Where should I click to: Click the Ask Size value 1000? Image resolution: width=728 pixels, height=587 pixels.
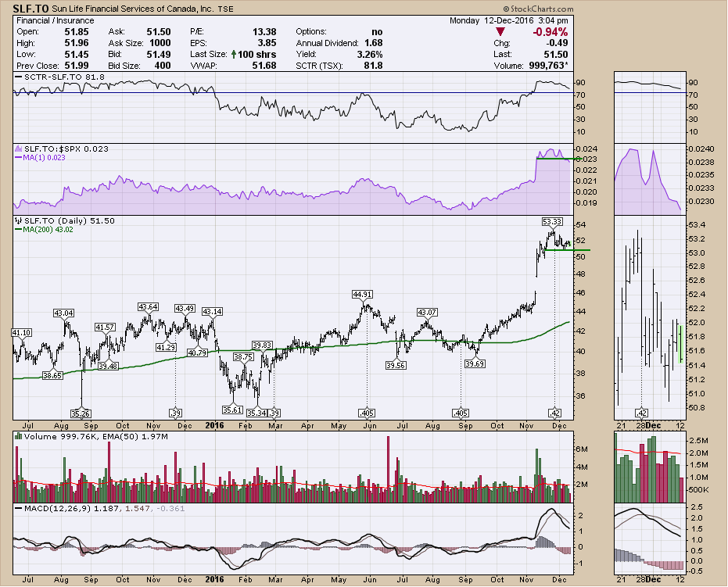coord(160,43)
